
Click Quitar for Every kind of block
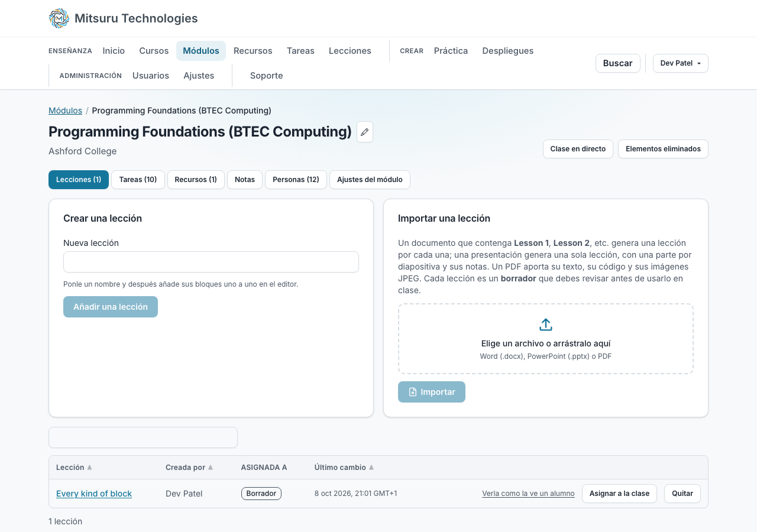coord(682,494)
